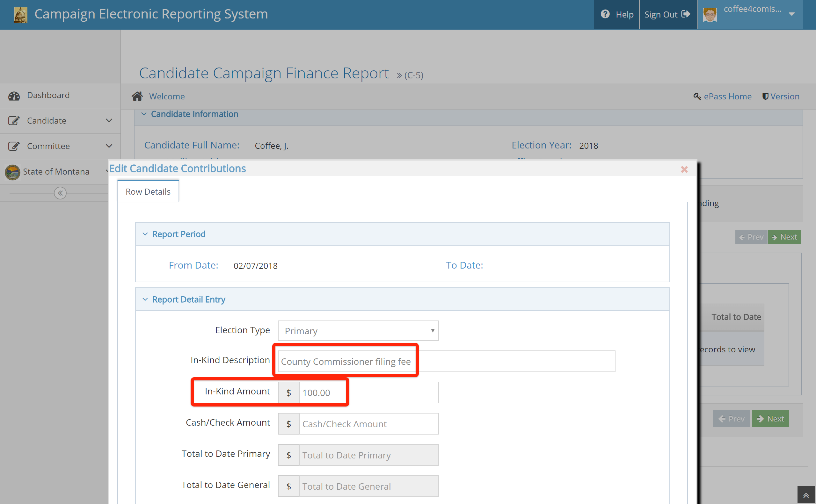This screenshot has height=504, width=816.
Task: Click the sidebar collapse double-arrow icon
Action: pos(60,193)
